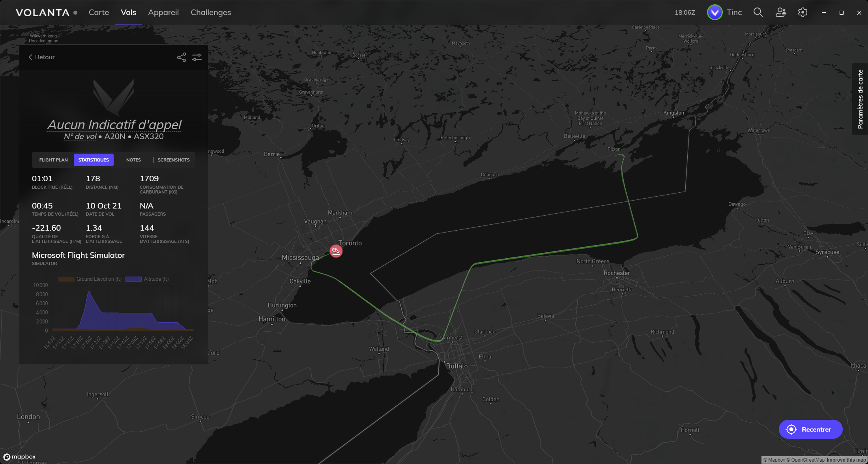Open flight filter settings sliders icon
The height and width of the screenshot is (464, 868).
pos(197,57)
